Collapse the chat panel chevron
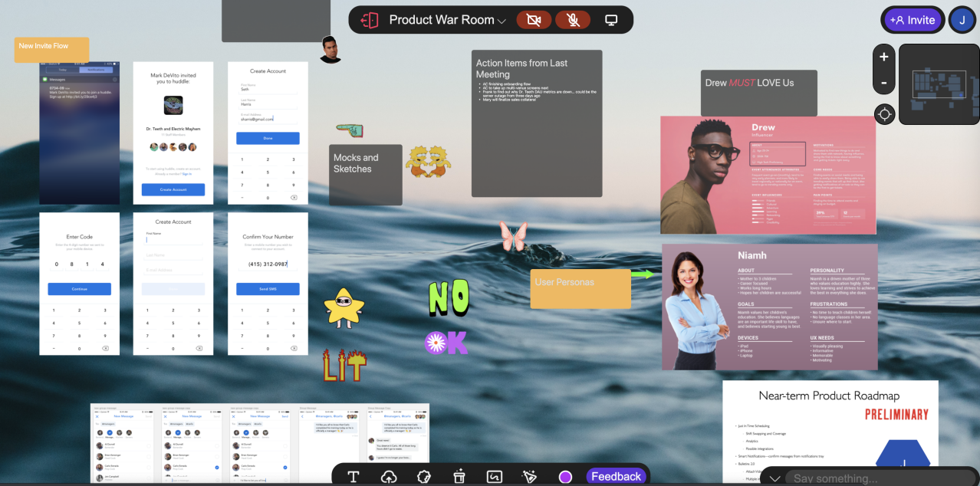Screen dimensions: 980x486 [x=774, y=478]
